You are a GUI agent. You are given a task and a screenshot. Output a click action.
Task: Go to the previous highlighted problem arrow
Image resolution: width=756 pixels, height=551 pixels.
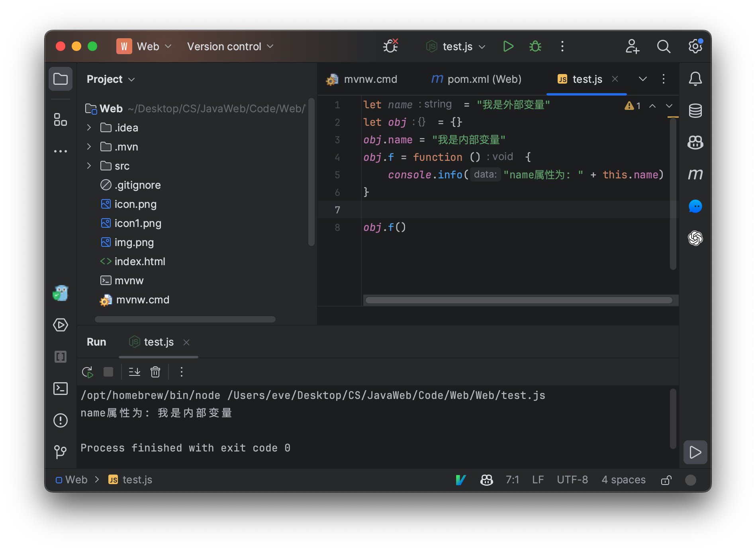[x=652, y=106]
